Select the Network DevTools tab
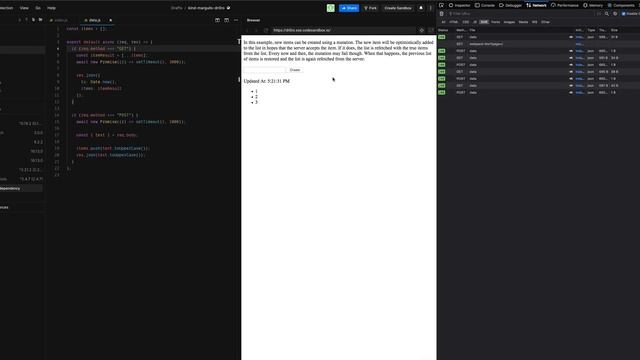Viewport: 640px width, 360px height. coord(536,5)
